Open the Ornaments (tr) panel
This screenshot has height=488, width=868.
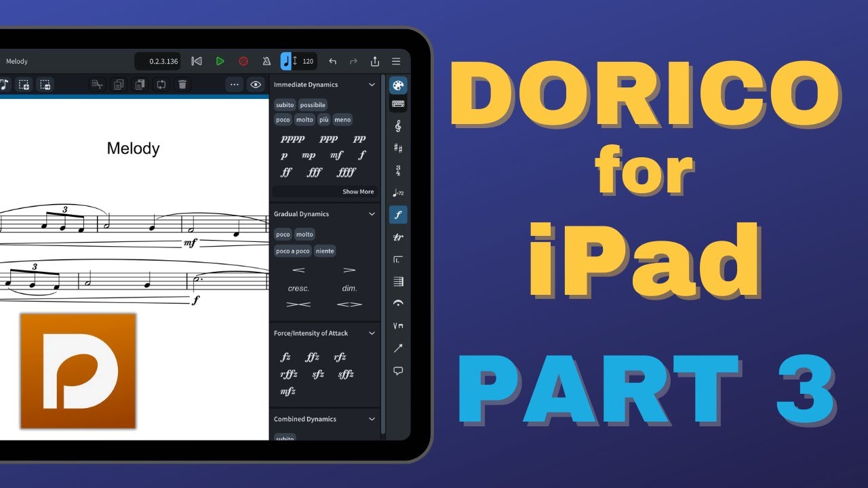click(x=398, y=237)
